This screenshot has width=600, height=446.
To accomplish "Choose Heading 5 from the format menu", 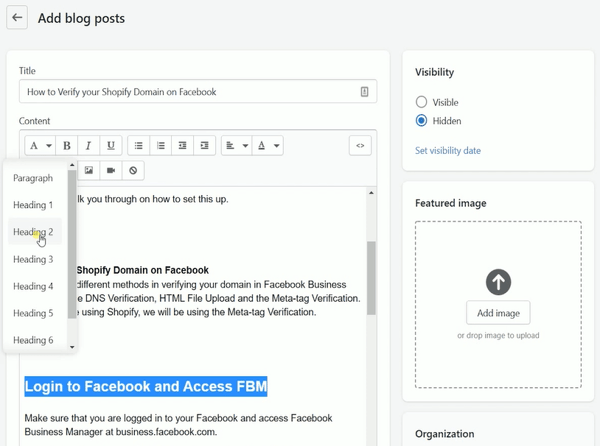I will 35,313.
